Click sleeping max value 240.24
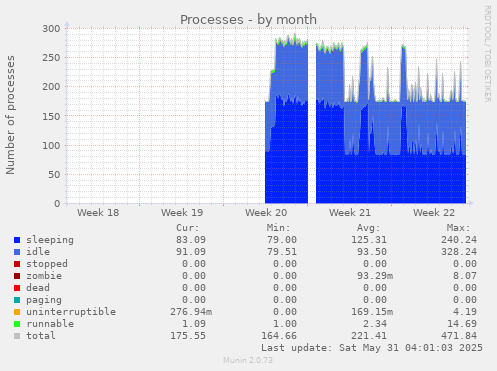The image size is (497, 371). point(459,240)
